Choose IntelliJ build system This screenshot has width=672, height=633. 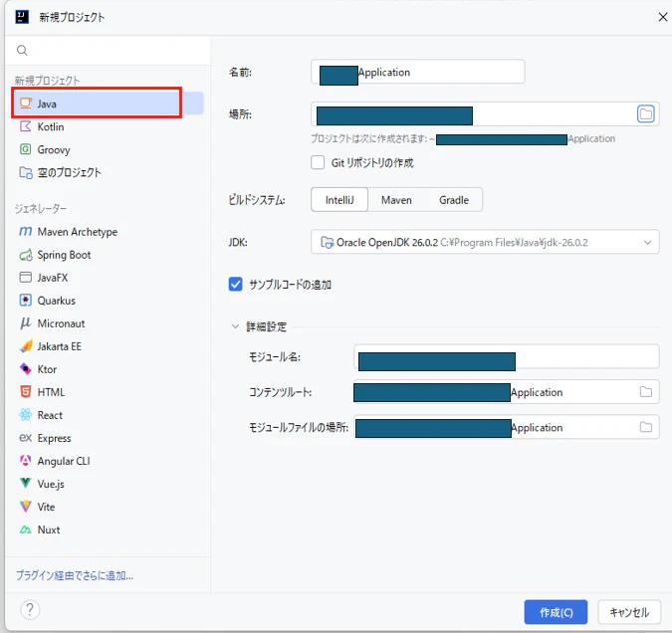[x=339, y=200]
